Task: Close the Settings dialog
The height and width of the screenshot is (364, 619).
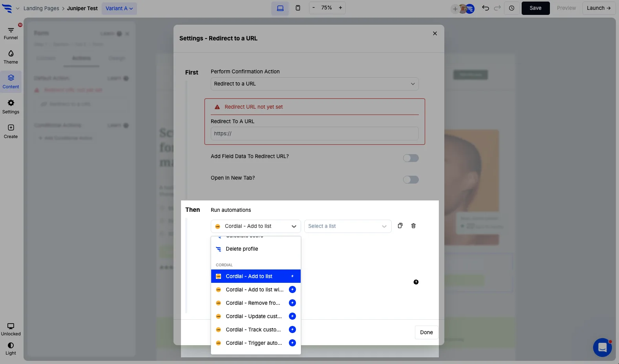Action: point(435,33)
